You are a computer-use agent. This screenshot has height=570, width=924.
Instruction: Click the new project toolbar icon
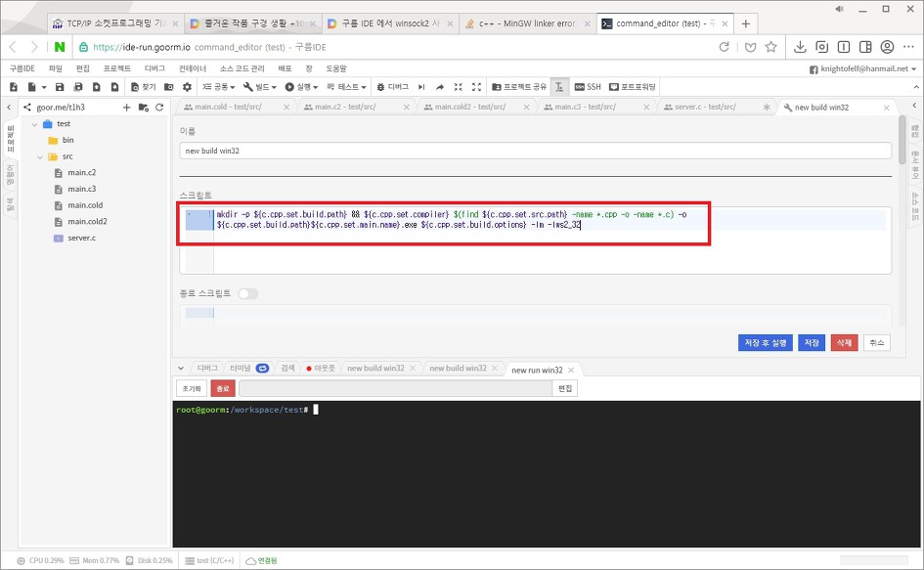pos(14,87)
